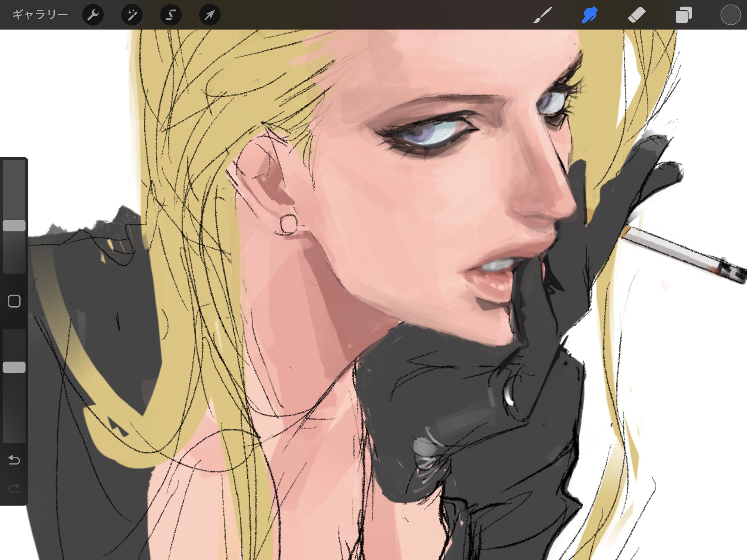Click the brush opacity slider handle
The height and width of the screenshot is (560, 747).
pos(14,367)
